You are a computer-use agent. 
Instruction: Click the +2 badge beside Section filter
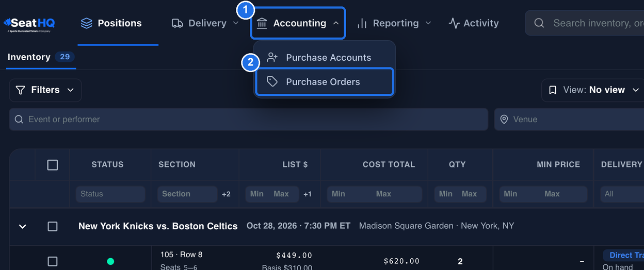pyautogui.click(x=226, y=194)
